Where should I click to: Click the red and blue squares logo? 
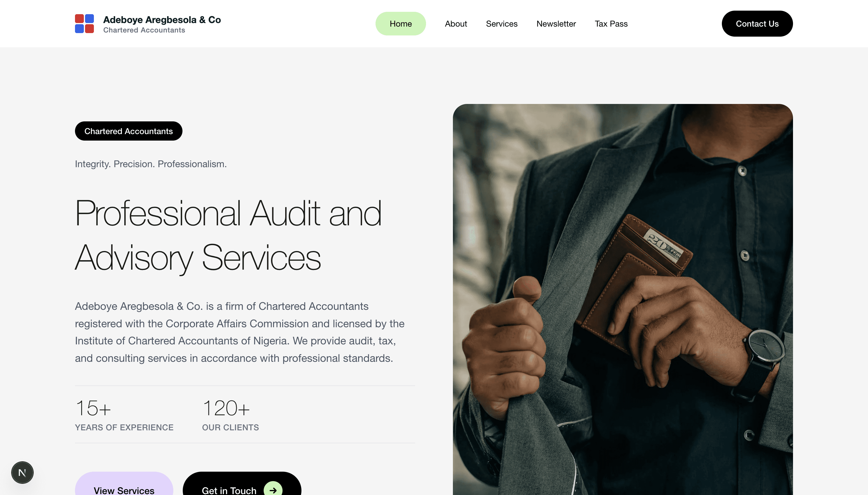[x=84, y=23]
